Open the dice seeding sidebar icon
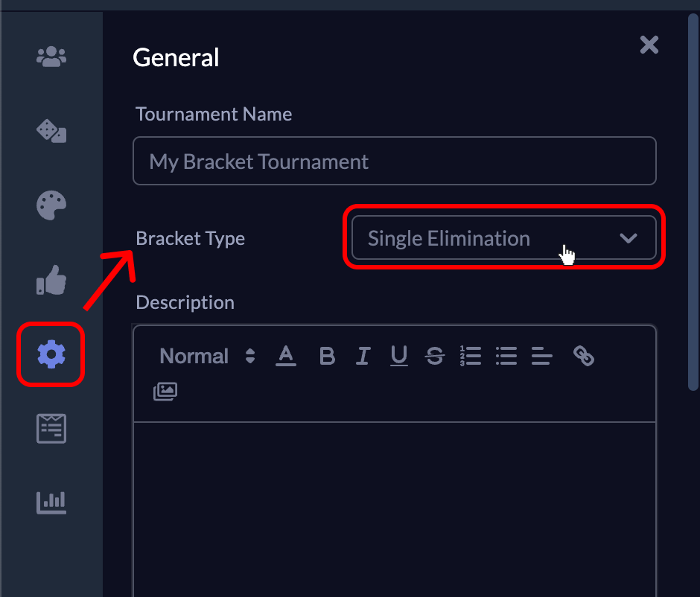This screenshot has height=597, width=700. point(51,131)
